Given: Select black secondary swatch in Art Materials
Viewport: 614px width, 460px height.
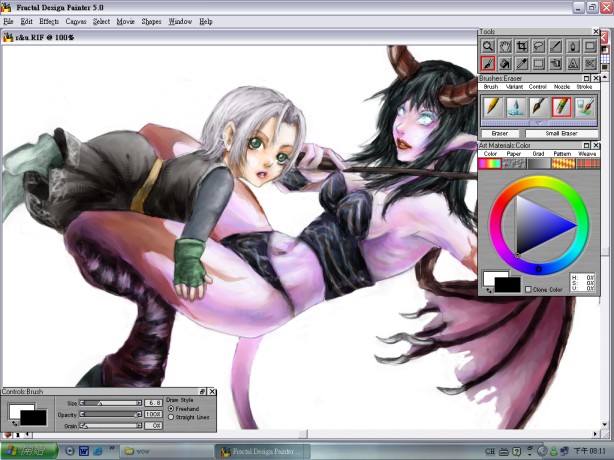Looking at the screenshot, I should coord(510,286).
